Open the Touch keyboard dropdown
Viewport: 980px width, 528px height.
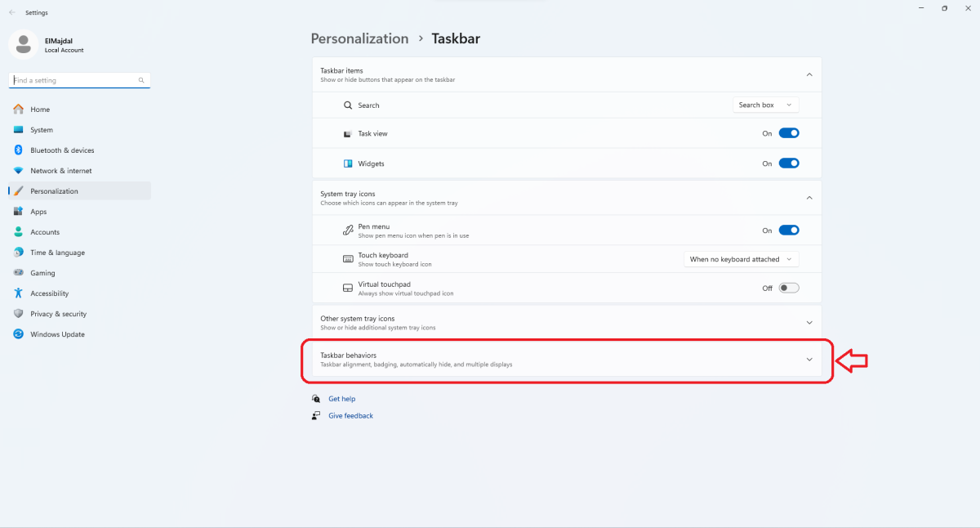pos(741,259)
